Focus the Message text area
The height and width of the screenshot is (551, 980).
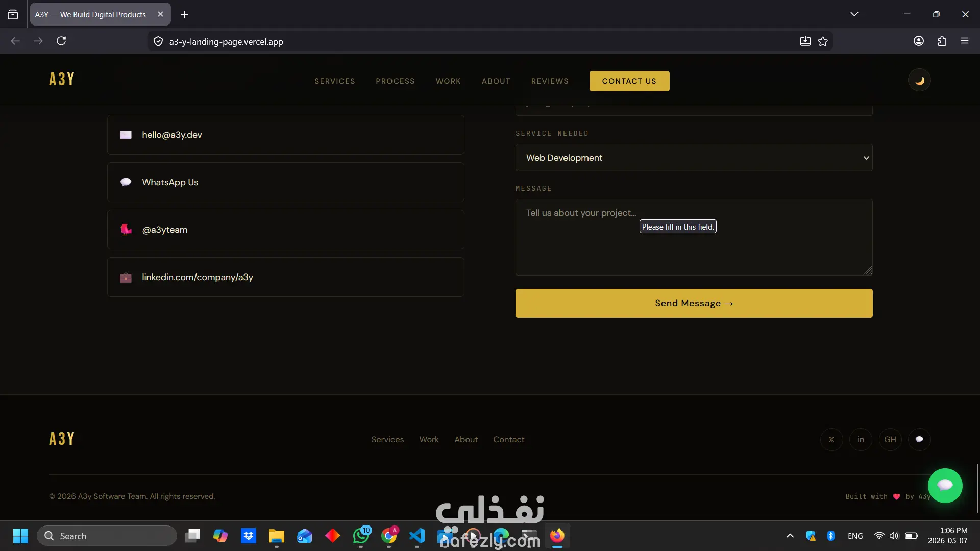[x=694, y=237]
